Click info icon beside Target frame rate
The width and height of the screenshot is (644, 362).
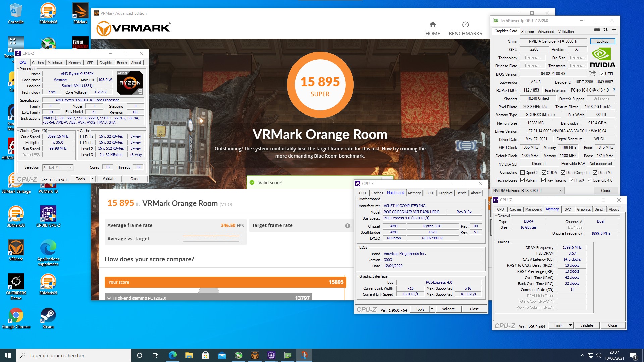click(347, 226)
